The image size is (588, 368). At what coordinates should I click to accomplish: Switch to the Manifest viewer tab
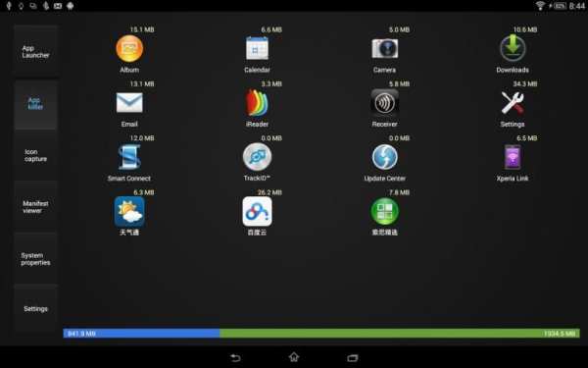pyautogui.click(x=35, y=207)
